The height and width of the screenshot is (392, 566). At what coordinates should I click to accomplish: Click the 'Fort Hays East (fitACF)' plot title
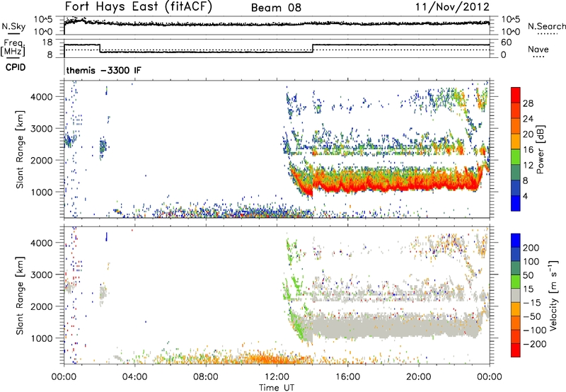[139, 7]
